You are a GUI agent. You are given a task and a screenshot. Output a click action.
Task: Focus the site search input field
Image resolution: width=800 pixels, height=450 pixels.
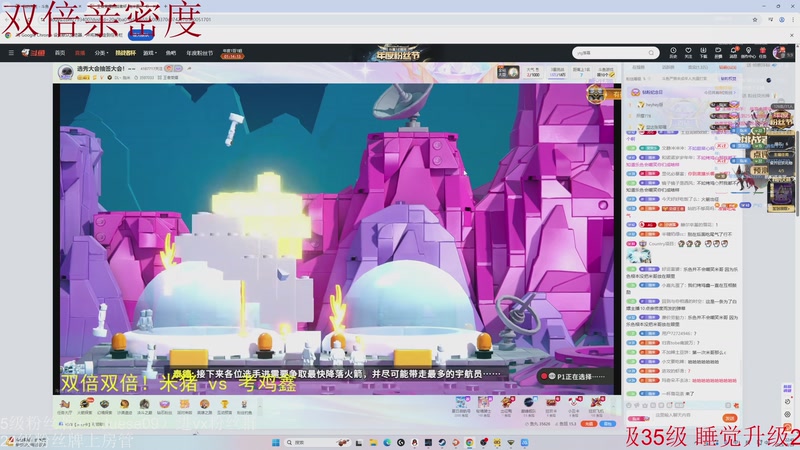click(x=610, y=53)
